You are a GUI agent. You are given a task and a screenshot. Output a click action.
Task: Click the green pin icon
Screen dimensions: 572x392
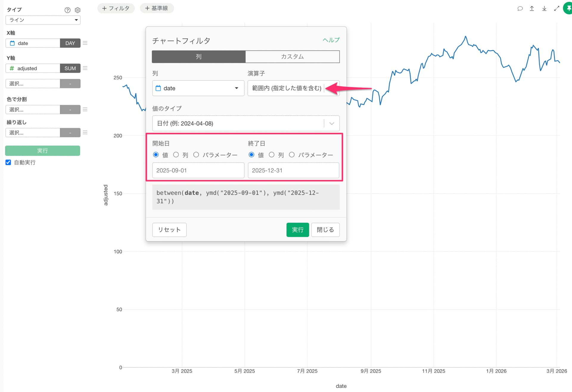[x=568, y=8]
